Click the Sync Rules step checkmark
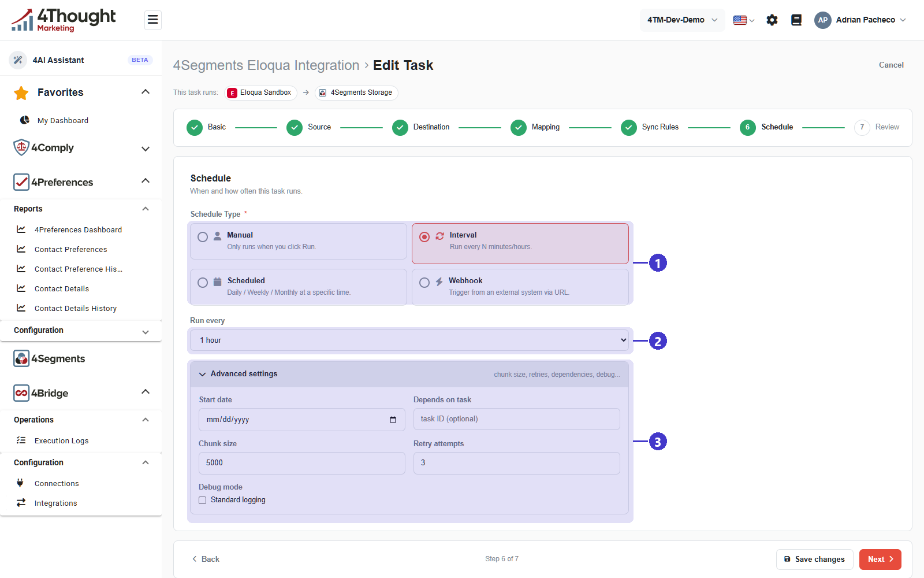The image size is (924, 578). [x=629, y=127]
